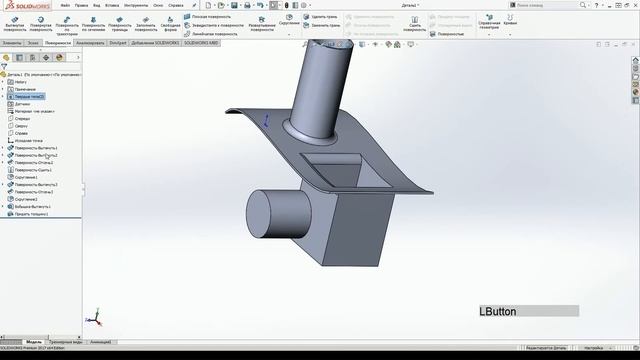Click the command search input field
Image resolution: width=640 pixels, height=360 pixels.
click(x=544, y=5)
